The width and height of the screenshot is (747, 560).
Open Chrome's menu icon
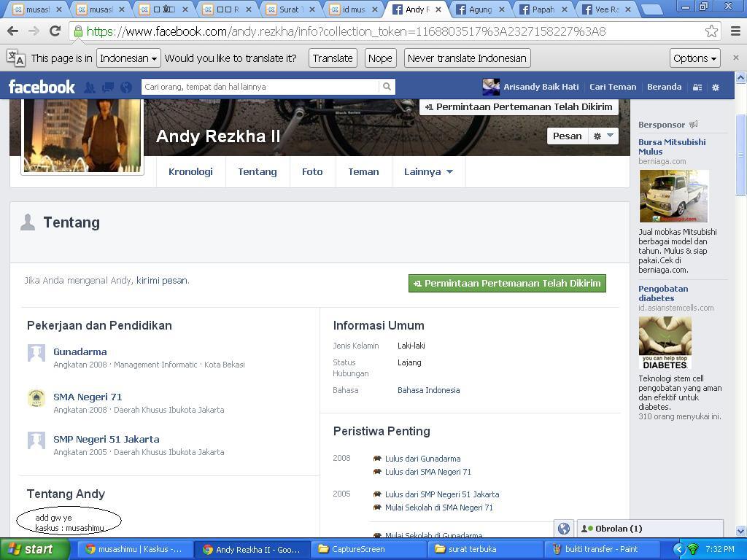pos(735,31)
